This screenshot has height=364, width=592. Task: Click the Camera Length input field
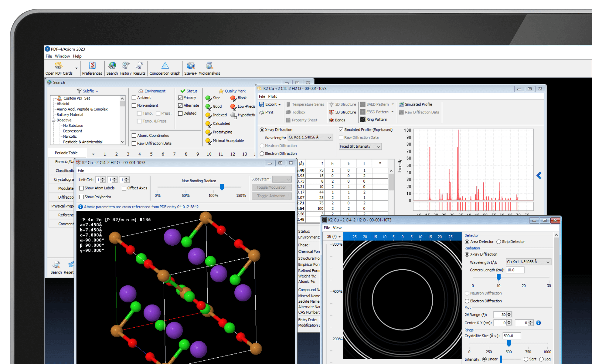(x=515, y=270)
